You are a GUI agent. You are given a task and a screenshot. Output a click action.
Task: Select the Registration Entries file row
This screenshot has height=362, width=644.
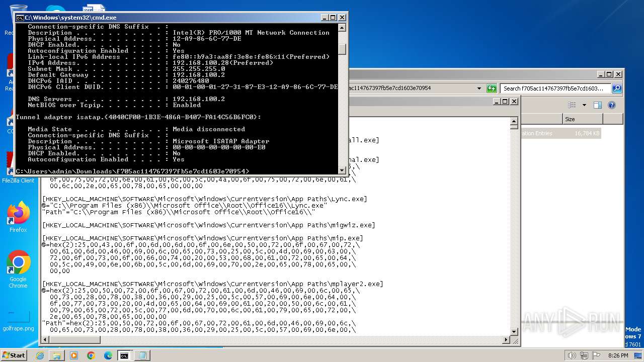tap(560, 133)
